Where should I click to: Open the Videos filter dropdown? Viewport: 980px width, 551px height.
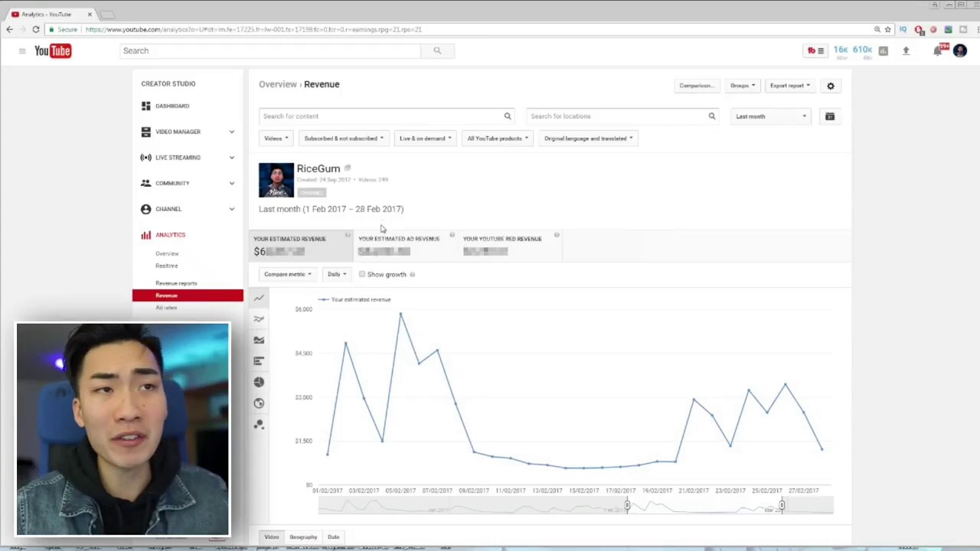tap(276, 139)
